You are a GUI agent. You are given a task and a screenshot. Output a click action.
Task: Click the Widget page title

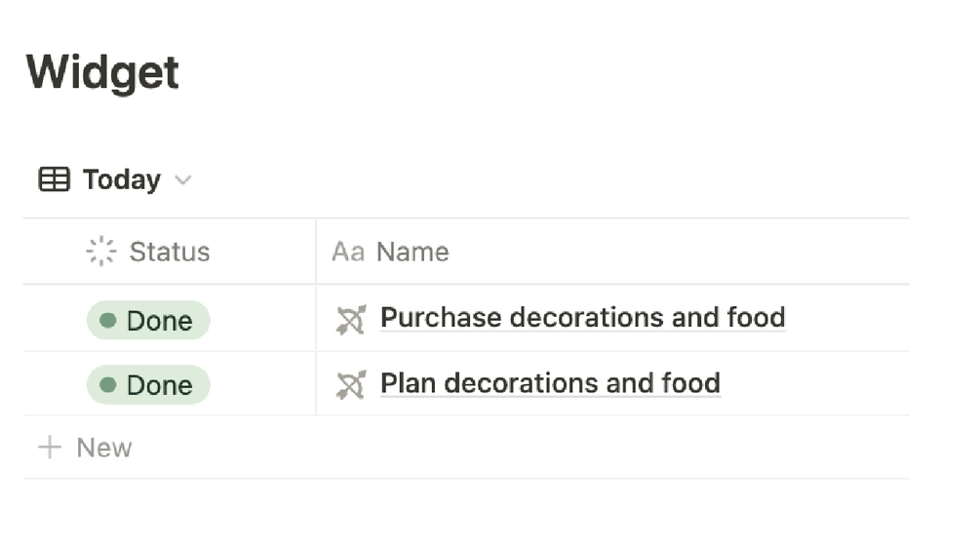click(102, 72)
